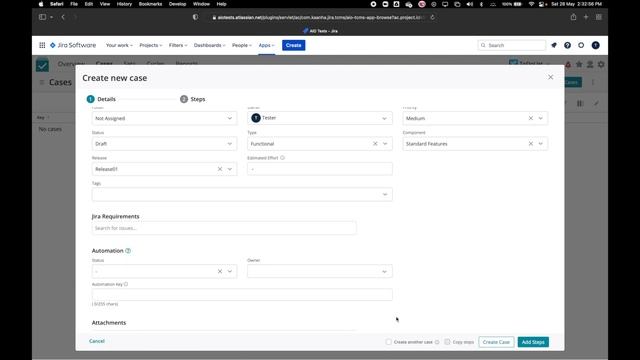
Task: Clear the Standard Features component value
Action: pyautogui.click(x=531, y=144)
